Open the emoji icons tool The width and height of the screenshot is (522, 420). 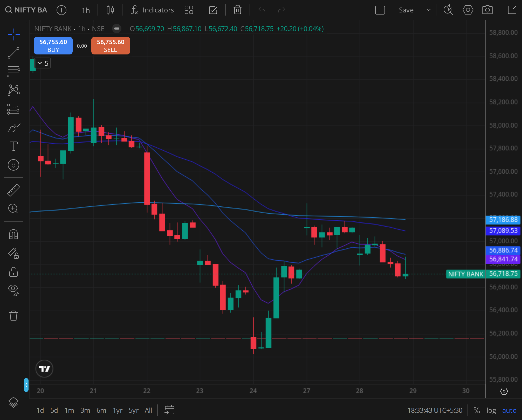point(13,165)
